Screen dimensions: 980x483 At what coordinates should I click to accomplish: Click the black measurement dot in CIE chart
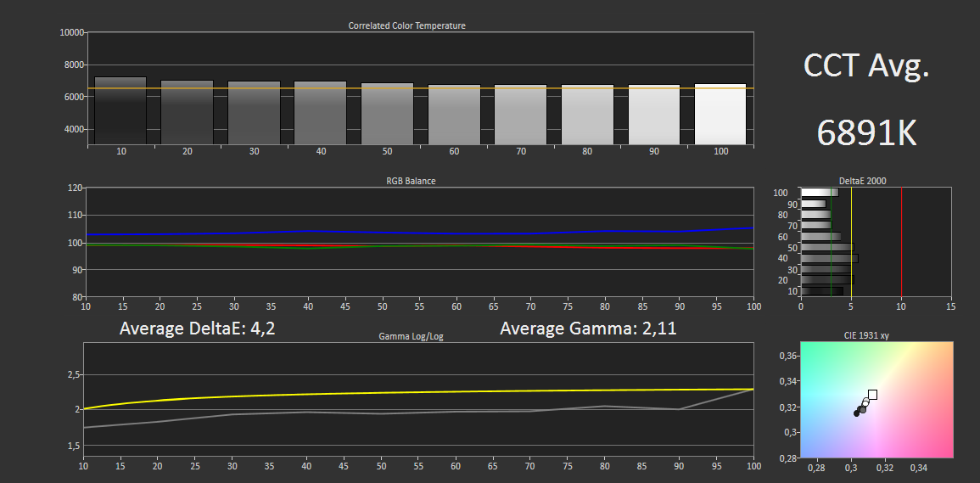pos(856,413)
